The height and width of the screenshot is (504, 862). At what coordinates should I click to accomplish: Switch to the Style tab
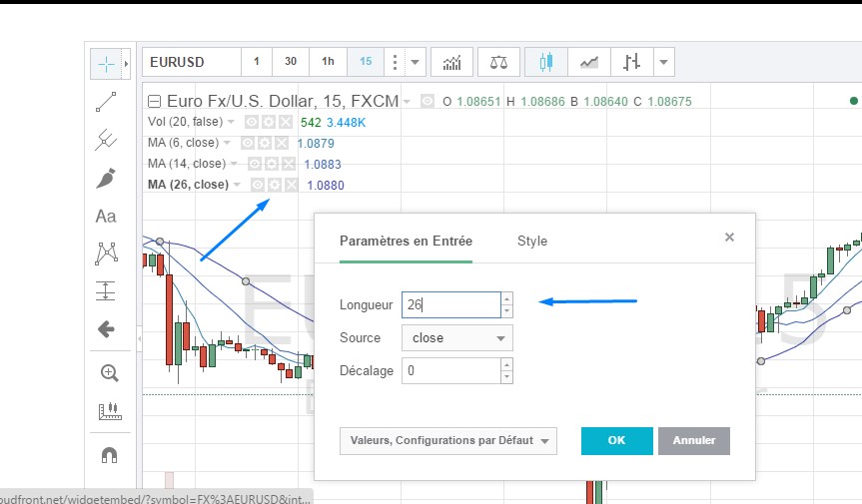(x=531, y=241)
